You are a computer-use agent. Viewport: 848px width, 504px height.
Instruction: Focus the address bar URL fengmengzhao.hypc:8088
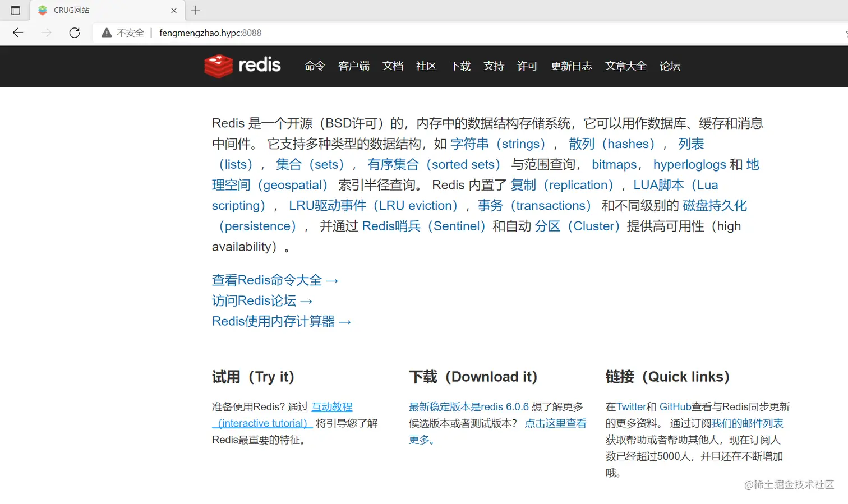tap(210, 33)
